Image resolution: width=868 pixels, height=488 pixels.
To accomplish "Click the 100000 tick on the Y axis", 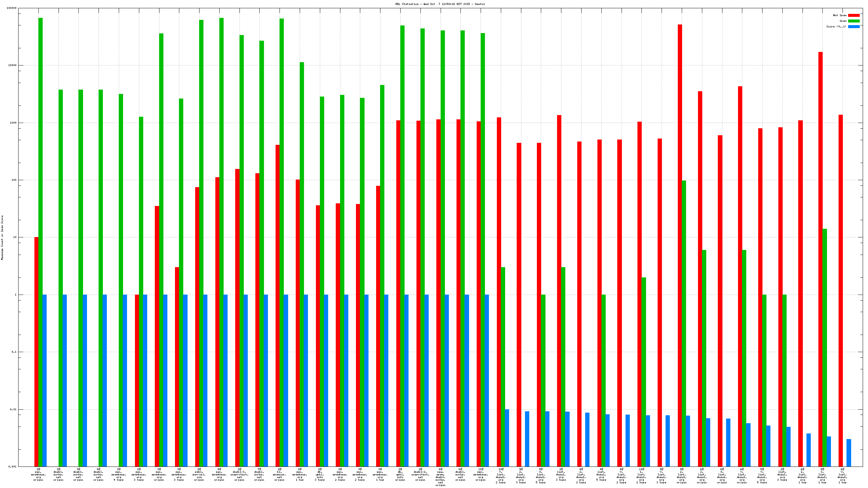I will [x=12, y=8].
